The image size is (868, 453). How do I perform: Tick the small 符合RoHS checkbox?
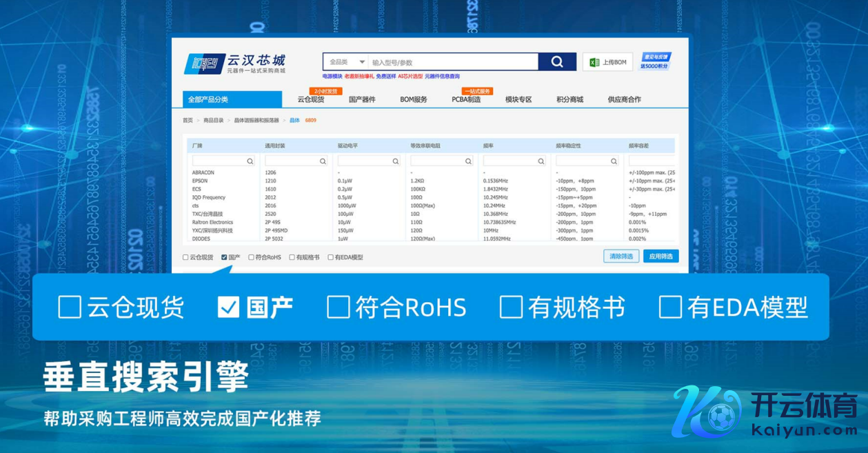pyautogui.click(x=251, y=257)
